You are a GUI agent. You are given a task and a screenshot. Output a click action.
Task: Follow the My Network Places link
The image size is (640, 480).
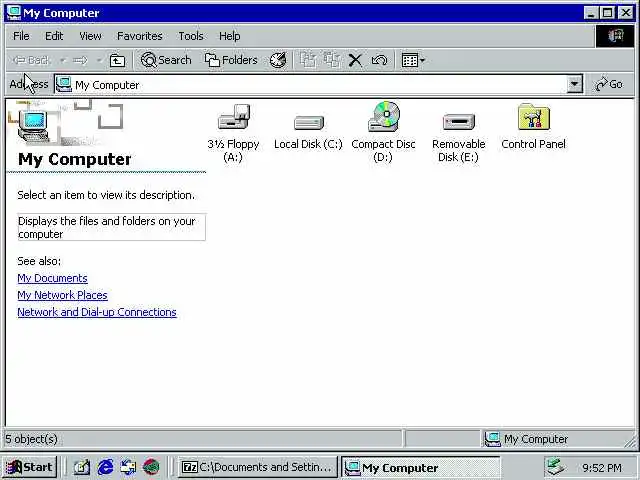[x=62, y=295]
